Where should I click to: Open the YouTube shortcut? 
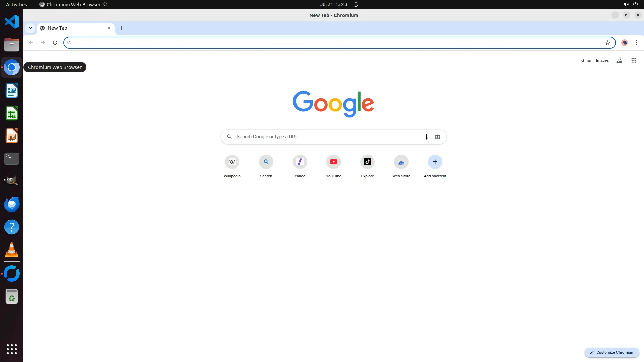coord(333,162)
